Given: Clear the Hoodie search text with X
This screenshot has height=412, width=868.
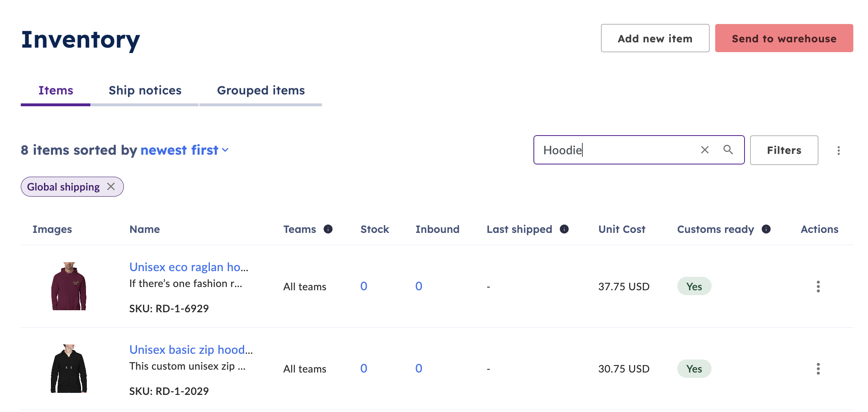Looking at the screenshot, I should 705,150.
